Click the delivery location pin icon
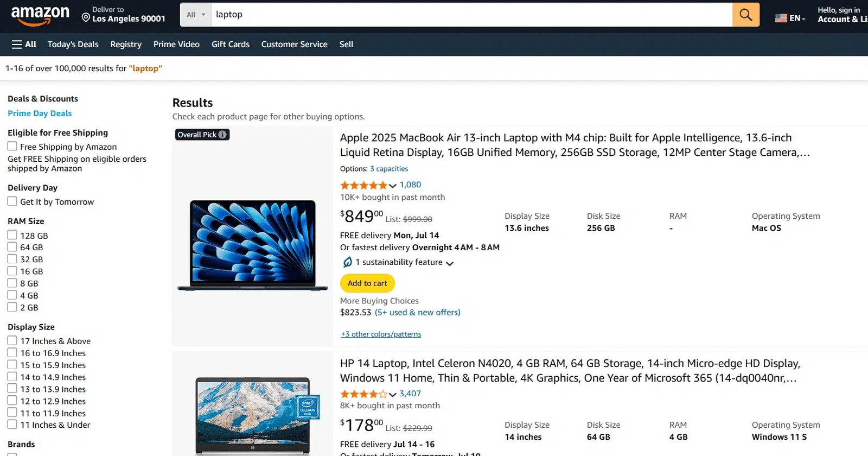868x456 pixels. pos(86,18)
